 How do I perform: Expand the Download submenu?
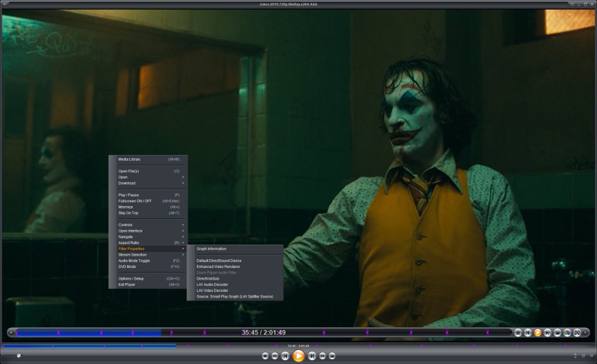[x=149, y=183]
